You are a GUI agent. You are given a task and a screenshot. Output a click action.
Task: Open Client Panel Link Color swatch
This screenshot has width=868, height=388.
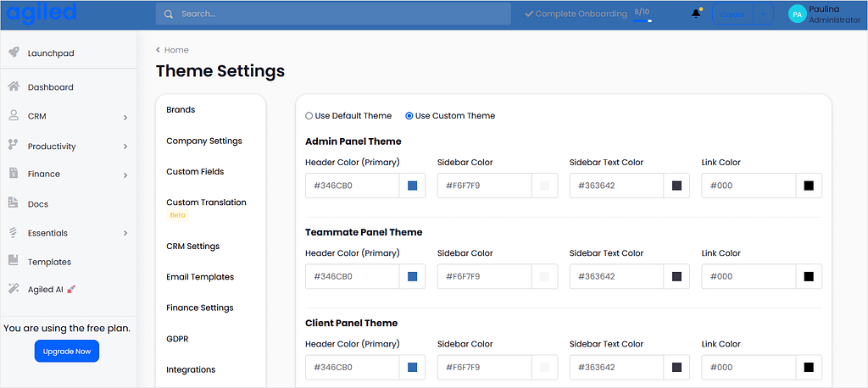pyautogui.click(x=809, y=367)
